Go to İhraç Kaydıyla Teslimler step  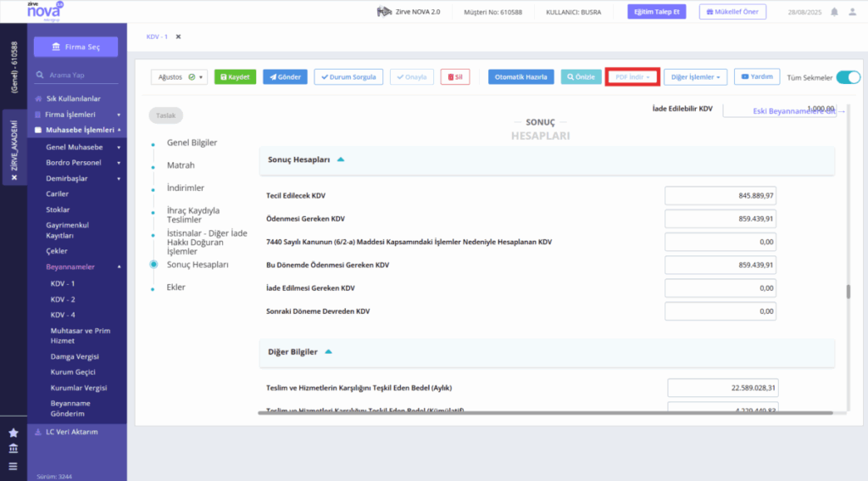point(193,215)
